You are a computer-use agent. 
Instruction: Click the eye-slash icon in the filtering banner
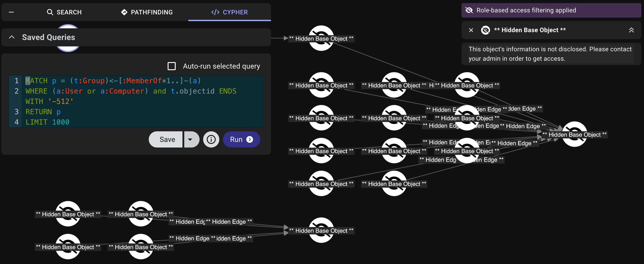click(x=469, y=10)
